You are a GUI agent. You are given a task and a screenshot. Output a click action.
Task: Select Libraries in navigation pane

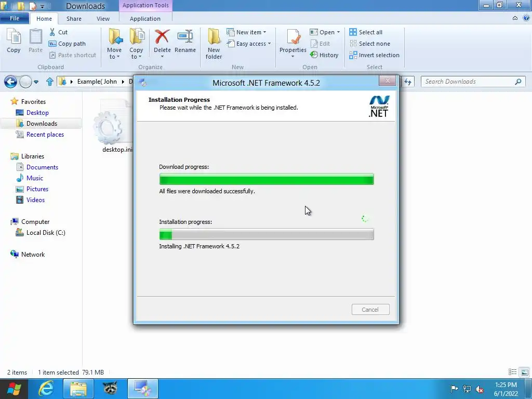33,156
